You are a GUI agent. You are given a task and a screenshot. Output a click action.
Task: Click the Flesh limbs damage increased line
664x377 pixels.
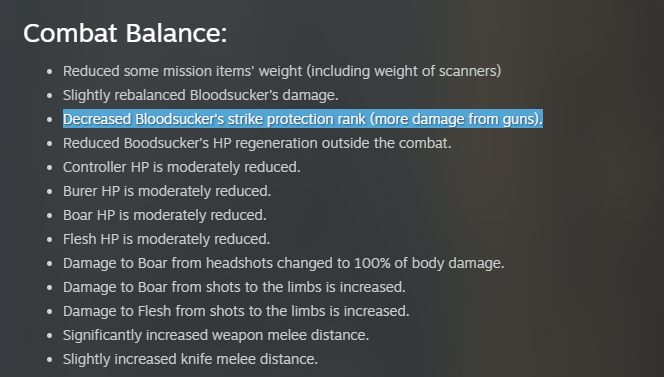[236, 311]
